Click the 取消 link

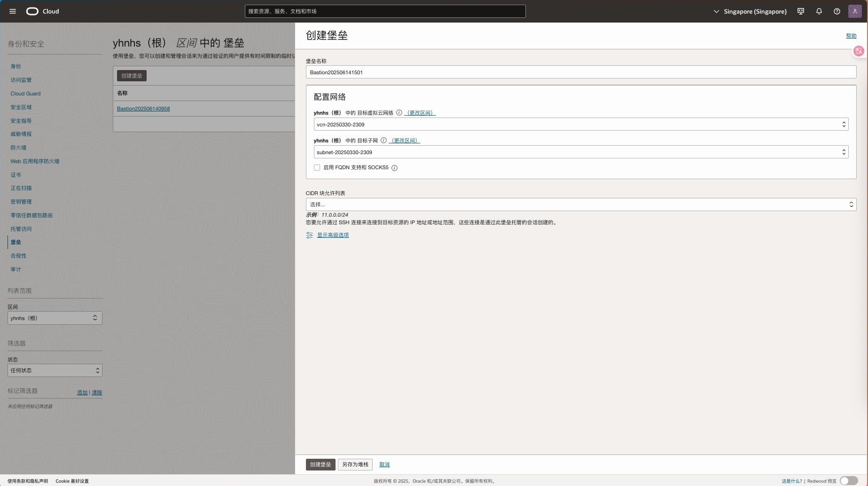coord(384,465)
